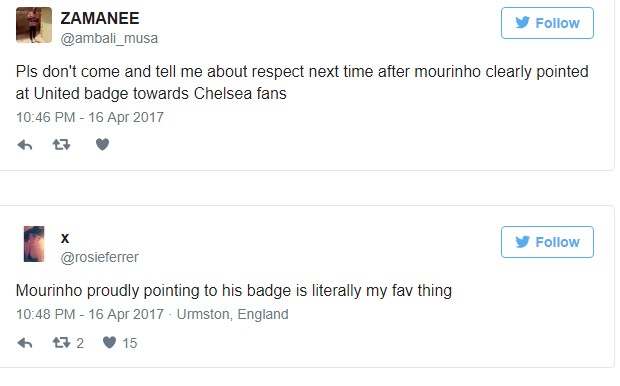Open the @rosieferrer avatar image
Image resolution: width=620 pixels, height=386 pixels.
[34, 244]
